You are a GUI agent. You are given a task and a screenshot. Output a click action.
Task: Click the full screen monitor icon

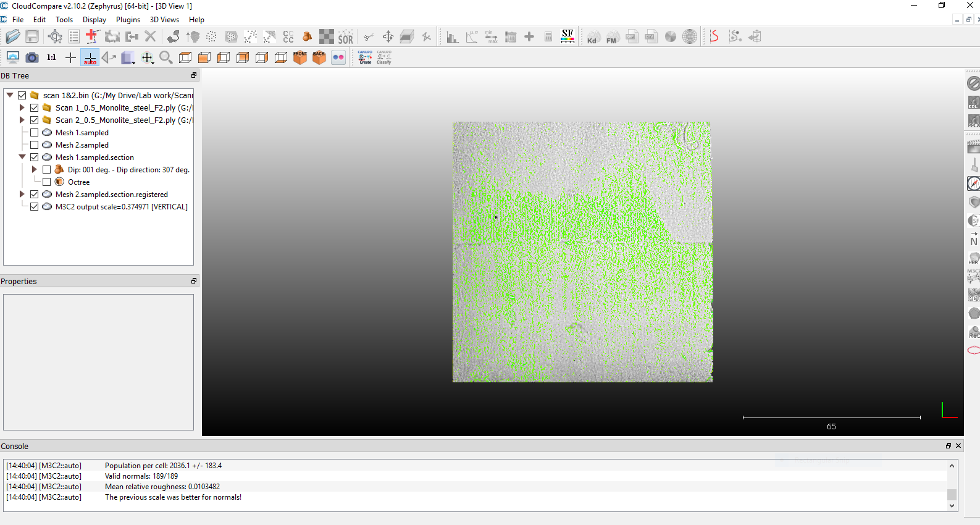point(12,57)
